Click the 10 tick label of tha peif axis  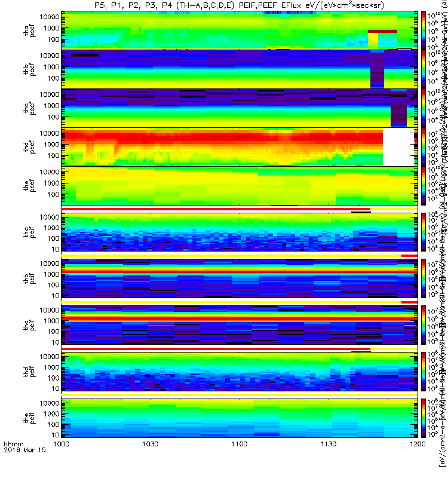[56, 249]
